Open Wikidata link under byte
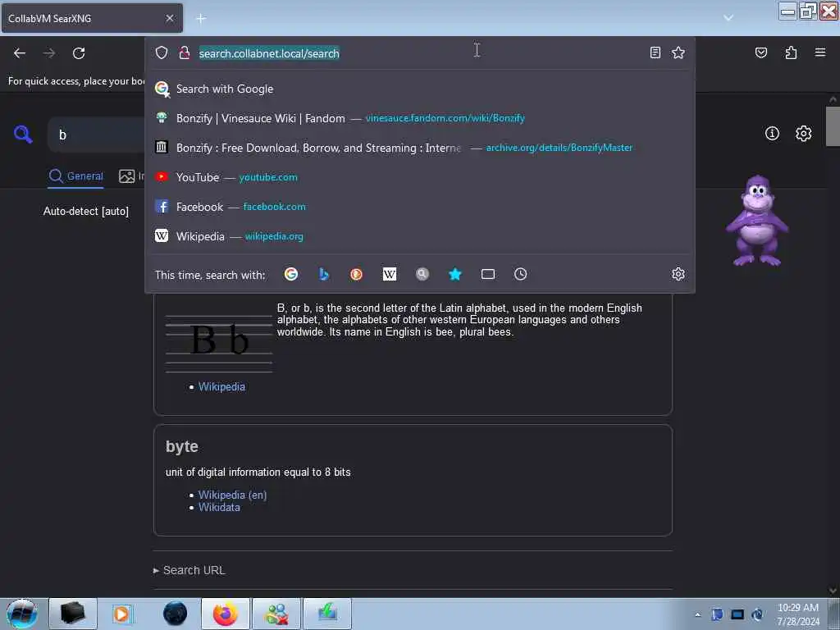This screenshot has height=630, width=840. [219, 507]
